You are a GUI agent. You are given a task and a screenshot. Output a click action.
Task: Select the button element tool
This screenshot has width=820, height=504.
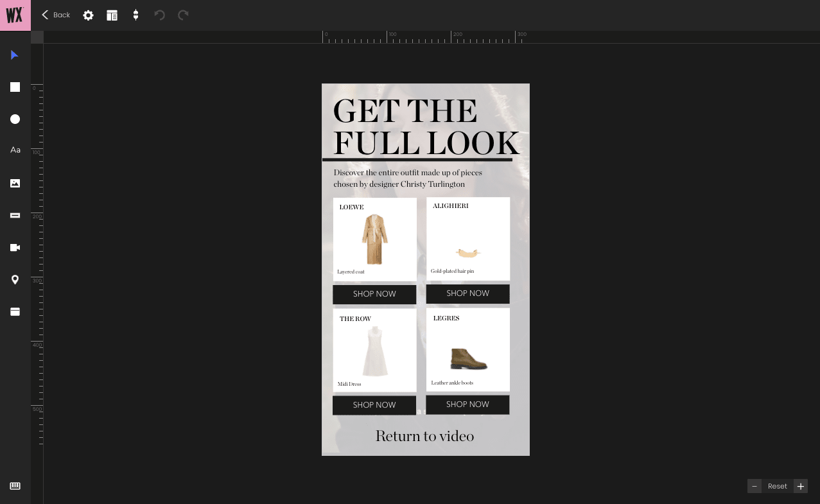click(15, 216)
